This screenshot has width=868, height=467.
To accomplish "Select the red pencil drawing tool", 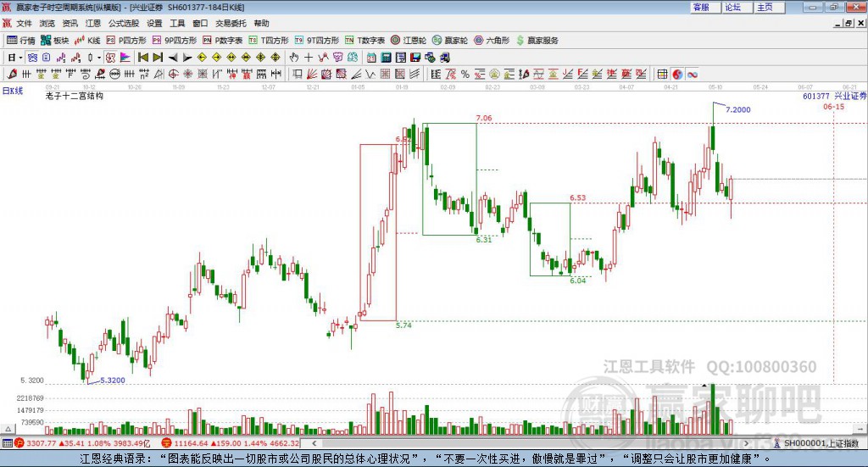I will click(x=12, y=74).
